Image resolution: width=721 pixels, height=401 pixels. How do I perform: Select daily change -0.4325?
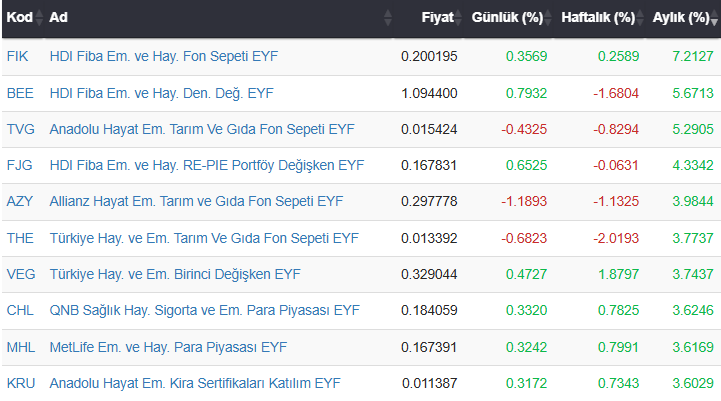524,129
